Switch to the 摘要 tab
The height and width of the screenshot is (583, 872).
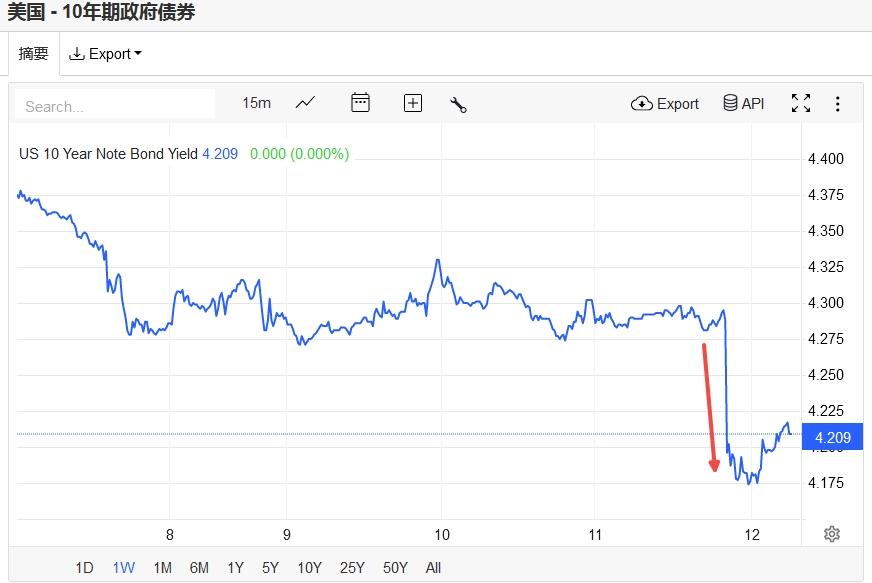pos(34,54)
